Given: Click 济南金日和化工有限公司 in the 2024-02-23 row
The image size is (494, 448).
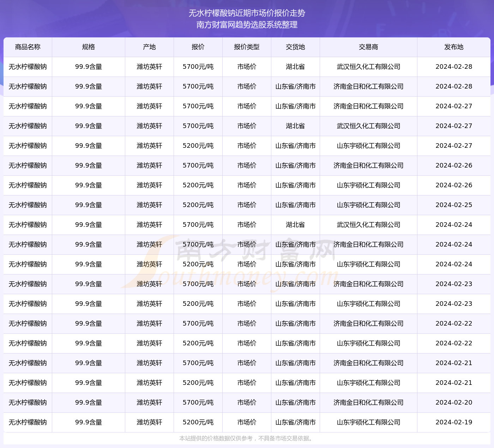Looking at the screenshot, I should pyautogui.click(x=368, y=284).
